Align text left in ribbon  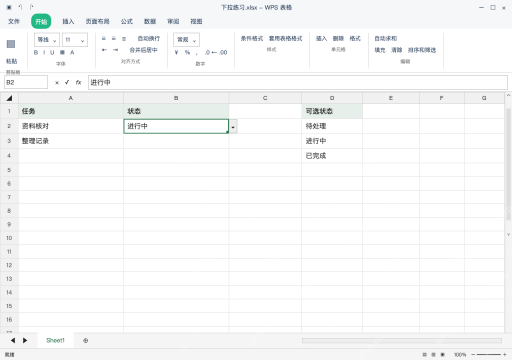104,39
